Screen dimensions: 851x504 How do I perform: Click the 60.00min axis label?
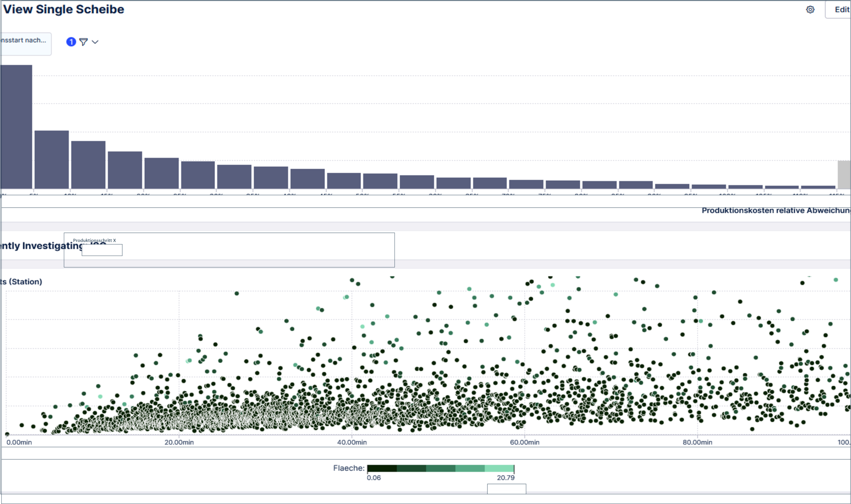click(525, 442)
